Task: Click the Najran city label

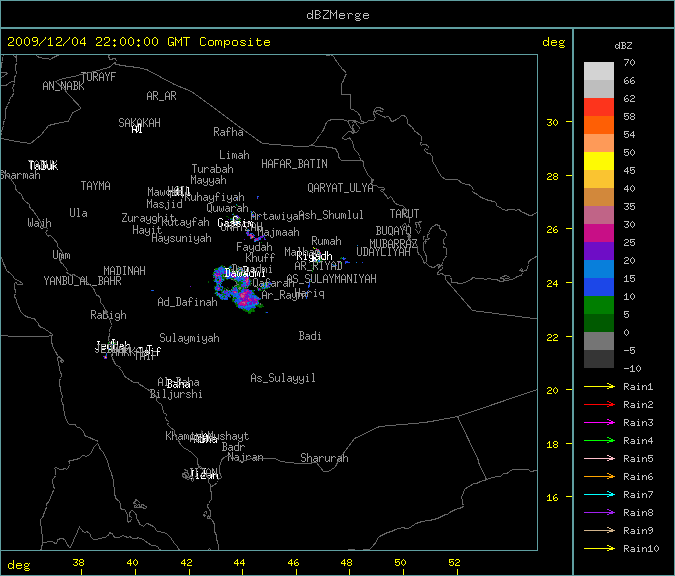Action: pos(245,457)
